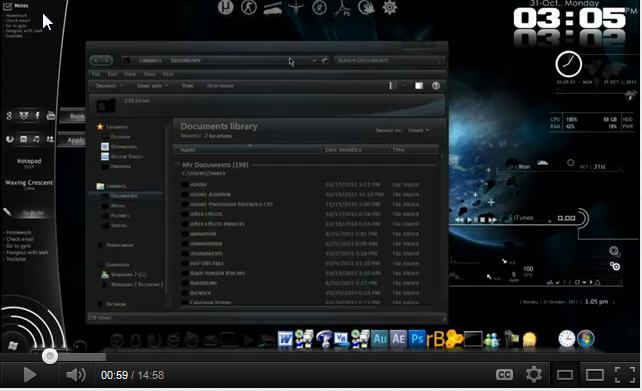Open the sun weather icon in the dock
This screenshot has width=642, height=391.
529,340
